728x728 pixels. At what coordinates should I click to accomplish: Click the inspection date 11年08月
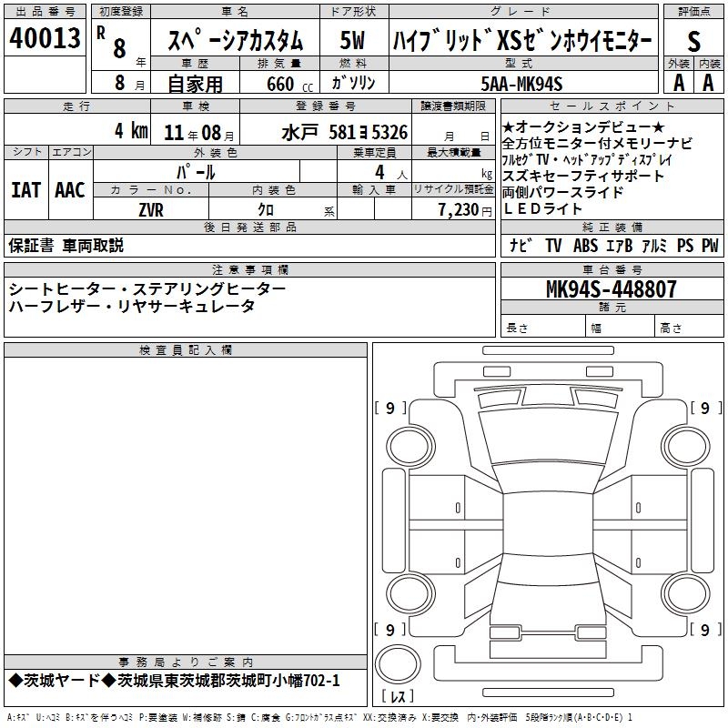(199, 133)
